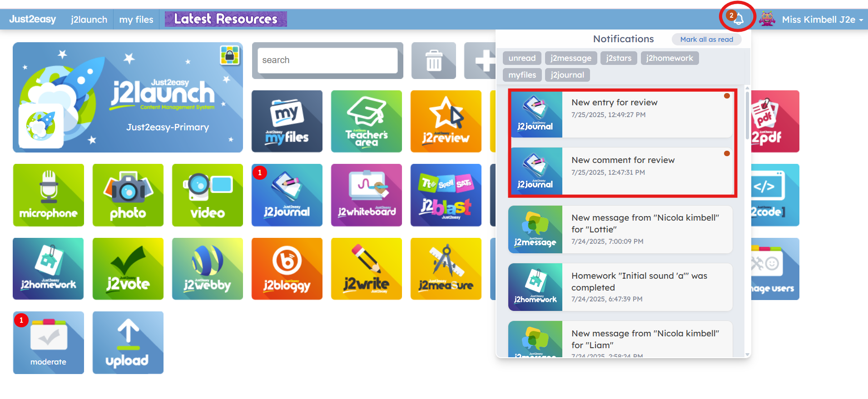Viewport: 868px width, 399px height.
Task: Filter notifications by unread
Action: pos(522,58)
